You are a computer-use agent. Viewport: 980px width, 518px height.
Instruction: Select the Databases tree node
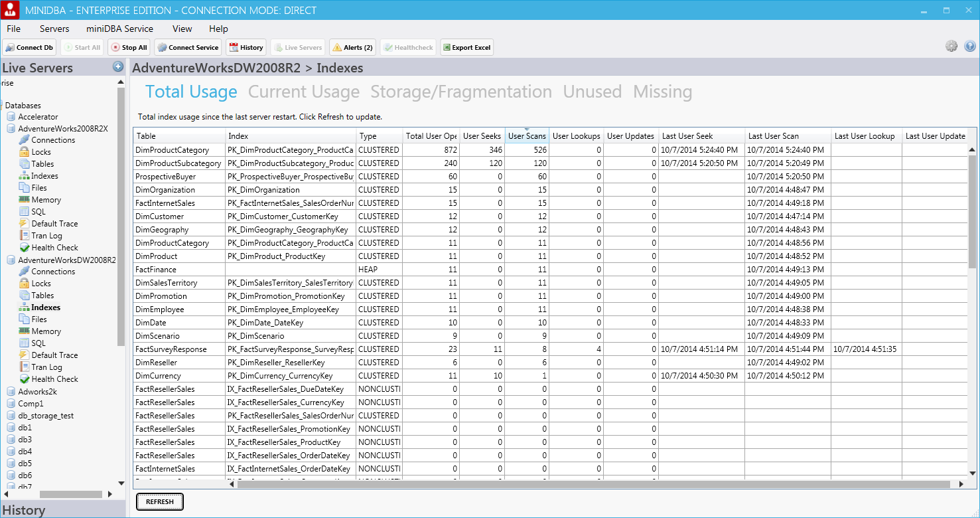pos(23,106)
